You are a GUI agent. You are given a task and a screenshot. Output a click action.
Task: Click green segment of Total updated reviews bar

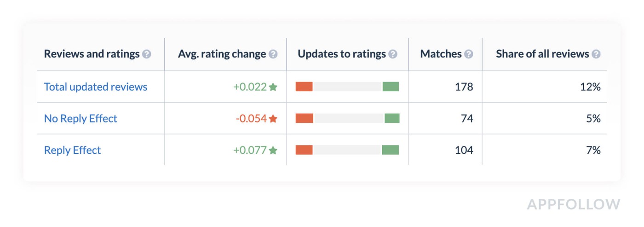pyautogui.click(x=391, y=87)
